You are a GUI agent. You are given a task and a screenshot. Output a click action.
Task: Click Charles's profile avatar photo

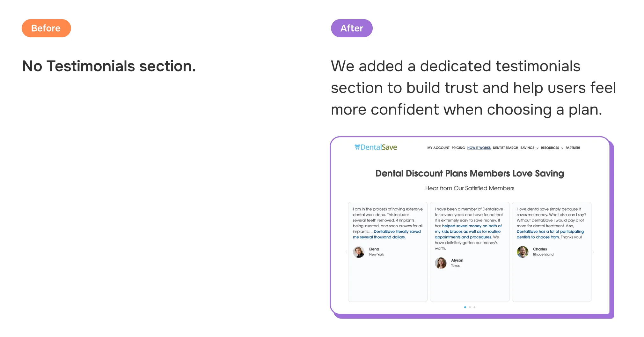(523, 252)
